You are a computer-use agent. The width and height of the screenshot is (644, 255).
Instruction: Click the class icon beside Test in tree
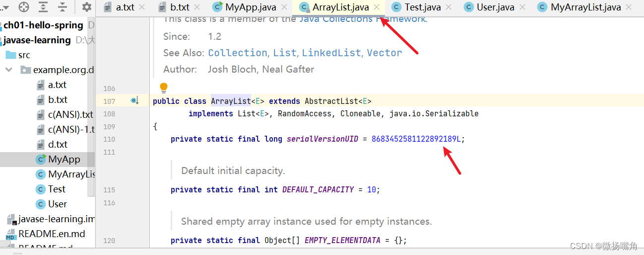(41, 189)
